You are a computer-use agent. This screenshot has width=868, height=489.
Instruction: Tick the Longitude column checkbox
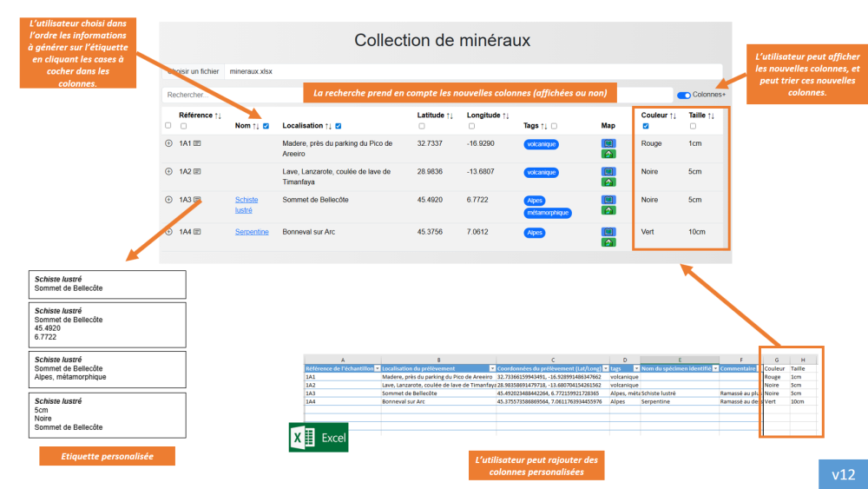pos(470,126)
